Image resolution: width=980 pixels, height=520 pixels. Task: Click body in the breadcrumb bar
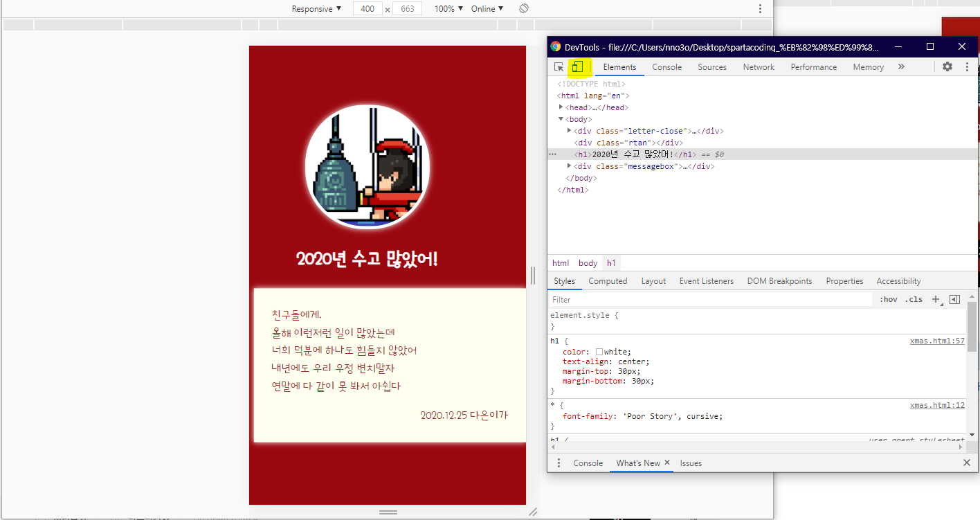click(588, 263)
